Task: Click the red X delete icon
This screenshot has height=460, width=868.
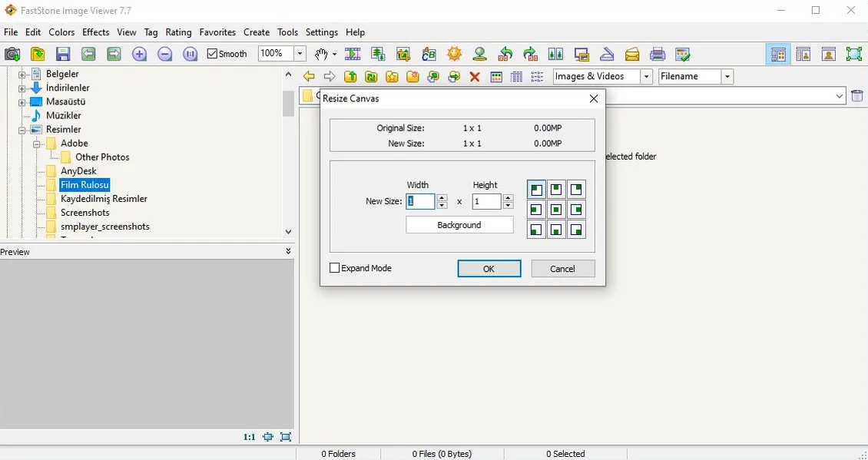Action: coord(475,77)
